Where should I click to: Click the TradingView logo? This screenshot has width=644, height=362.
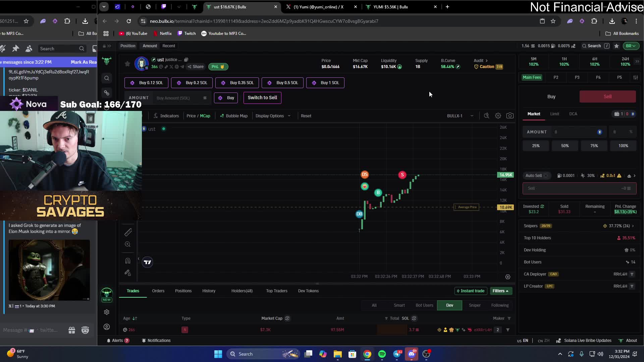(148, 262)
